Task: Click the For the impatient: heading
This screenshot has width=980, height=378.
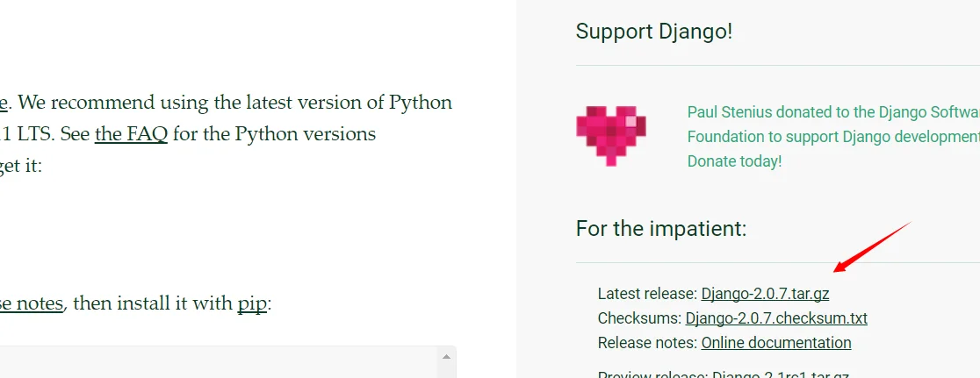Action: click(661, 229)
